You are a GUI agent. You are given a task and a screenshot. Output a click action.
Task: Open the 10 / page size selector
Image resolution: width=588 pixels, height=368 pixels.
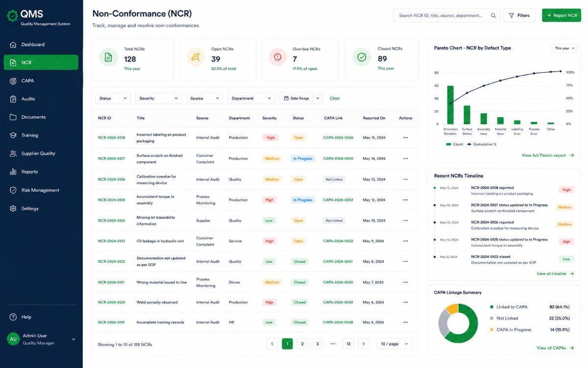pos(394,344)
